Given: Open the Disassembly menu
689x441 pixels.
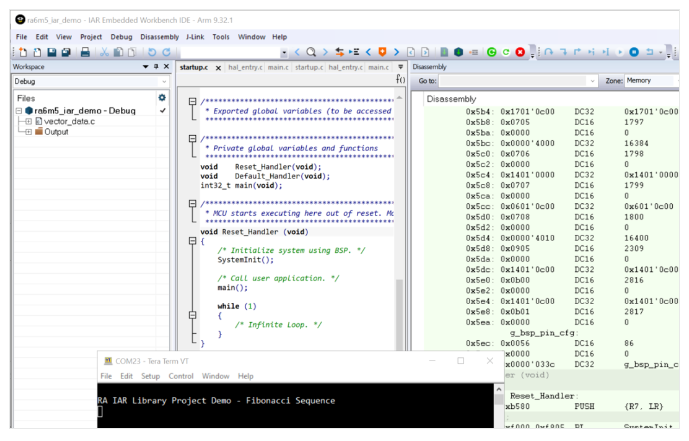Looking at the screenshot, I should 160,37.
